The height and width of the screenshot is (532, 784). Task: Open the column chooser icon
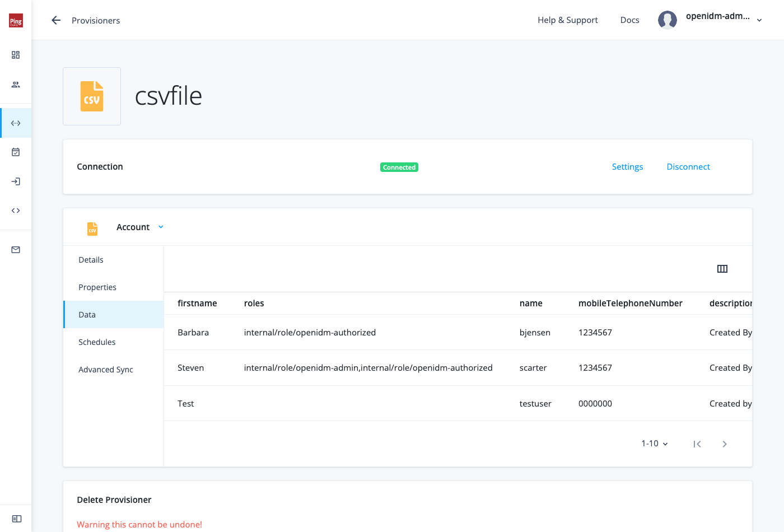722,269
